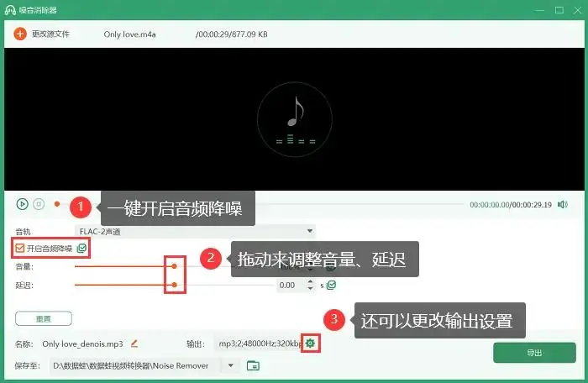Click the 延迟 delay slider handle
Viewport: 588px width, 383px height.
174,286
